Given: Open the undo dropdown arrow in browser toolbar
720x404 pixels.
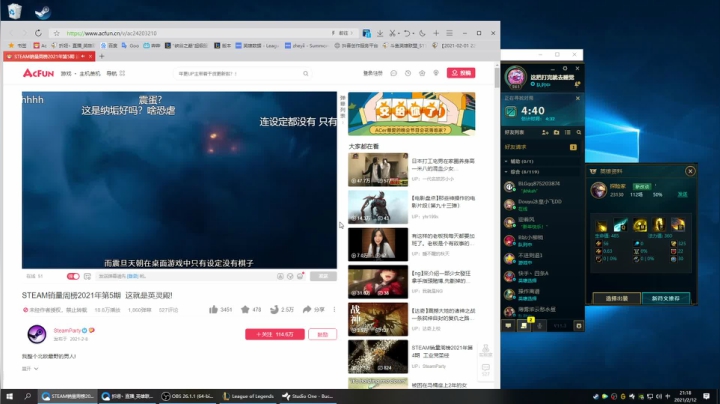Looking at the screenshot, I should 413,33.
